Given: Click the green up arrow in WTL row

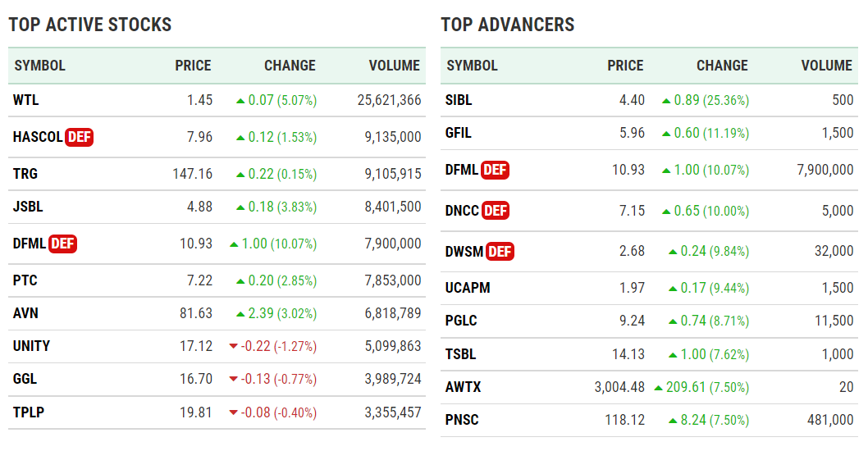Looking at the screenshot, I should (240, 101).
